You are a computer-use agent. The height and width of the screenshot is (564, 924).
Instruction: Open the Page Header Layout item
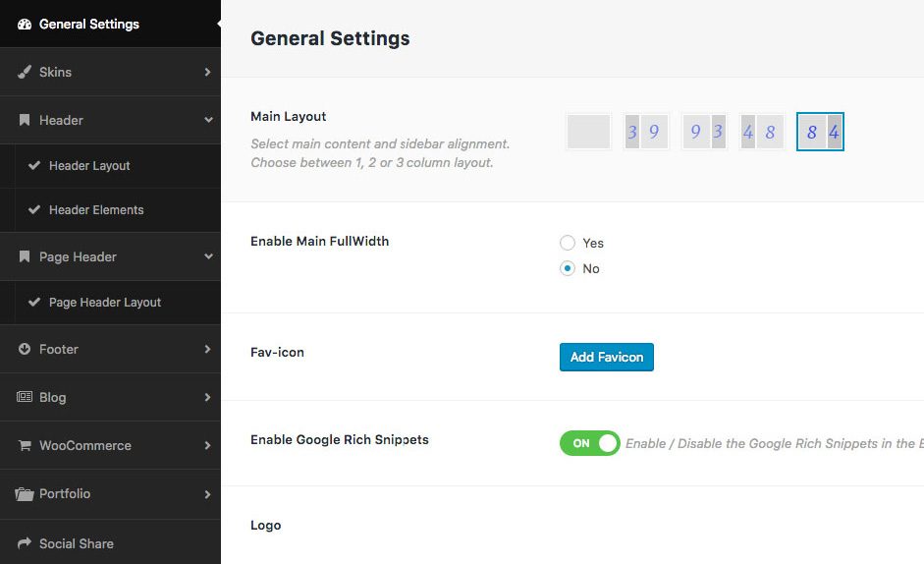tap(105, 303)
